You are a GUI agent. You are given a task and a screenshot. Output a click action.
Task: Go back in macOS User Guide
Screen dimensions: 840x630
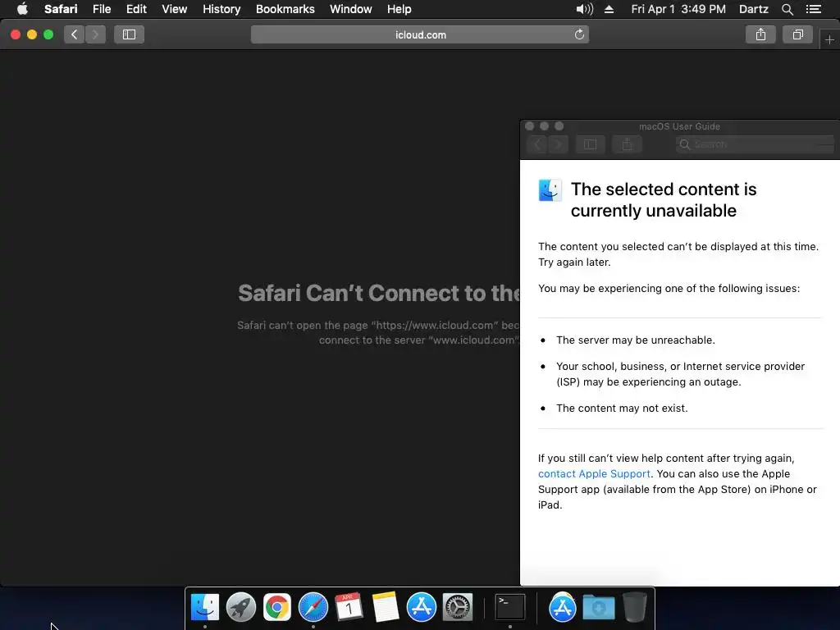click(x=537, y=144)
